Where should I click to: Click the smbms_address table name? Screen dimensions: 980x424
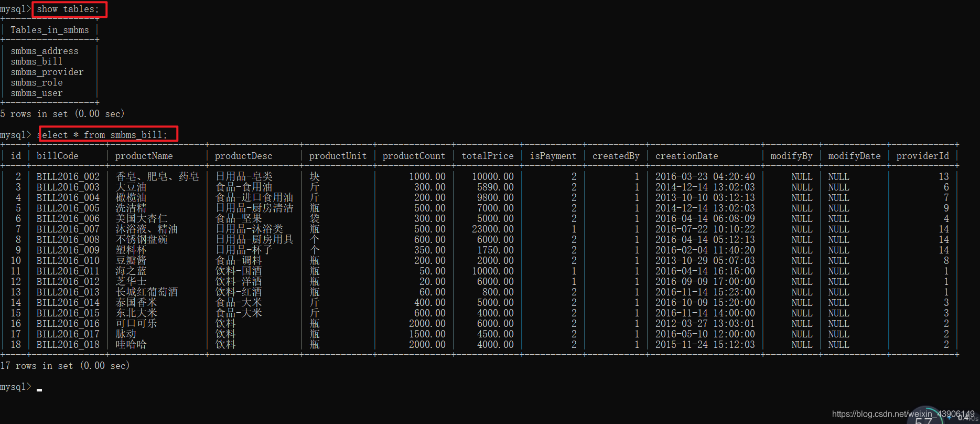(45, 51)
